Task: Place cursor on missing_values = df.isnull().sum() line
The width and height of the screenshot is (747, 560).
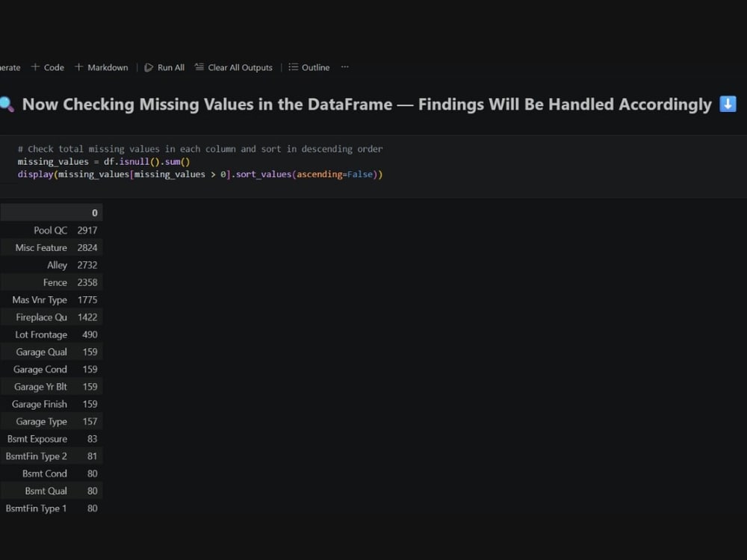Action: tap(104, 161)
